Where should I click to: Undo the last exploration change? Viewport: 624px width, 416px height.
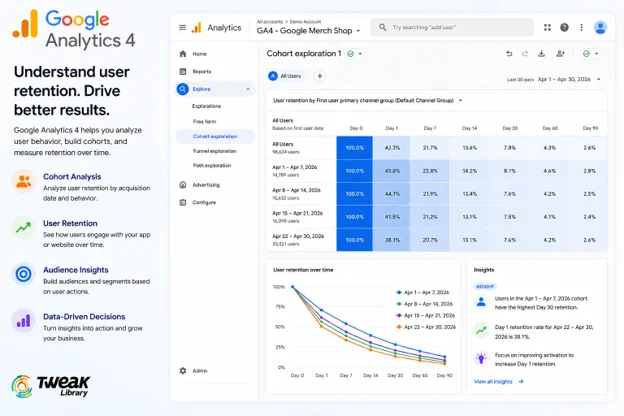(509, 54)
